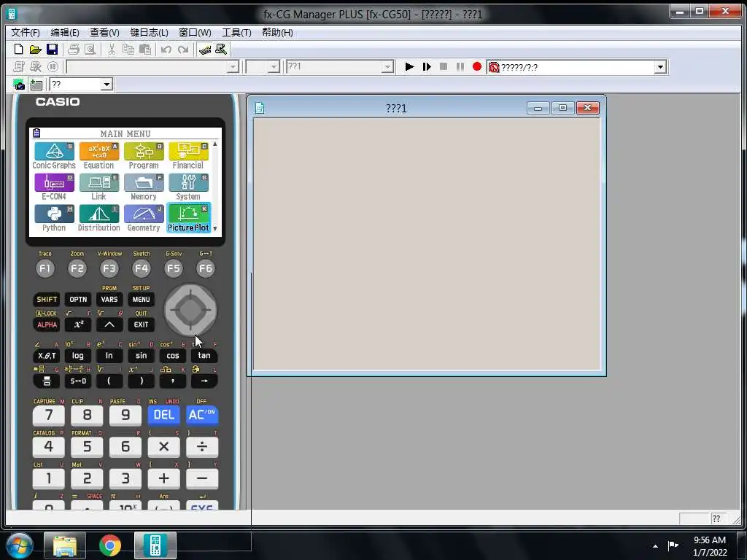Open the 文件(F) menu
This screenshot has height=560, width=747.
pyautogui.click(x=26, y=32)
